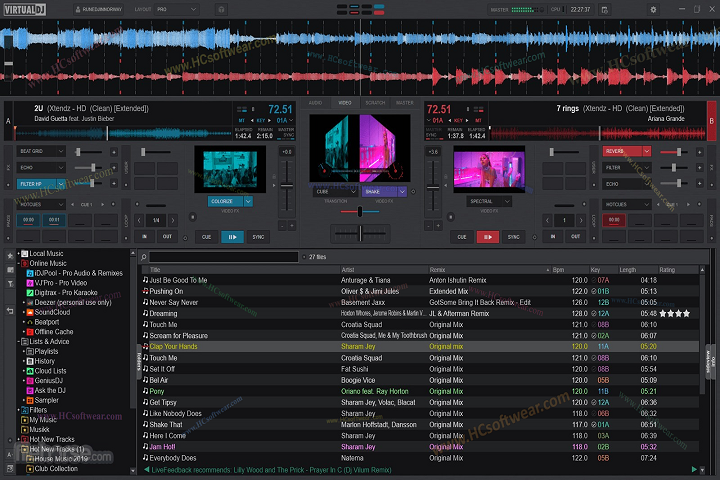Image resolution: width=720 pixels, height=480 pixels.
Task: Toggle the COLORIZE video effect on left deck
Action: point(222,201)
